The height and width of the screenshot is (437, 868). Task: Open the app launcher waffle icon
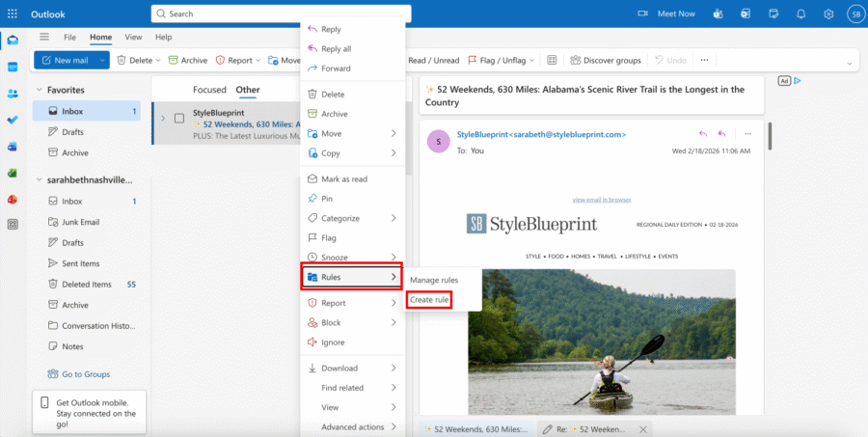[13, 14]
